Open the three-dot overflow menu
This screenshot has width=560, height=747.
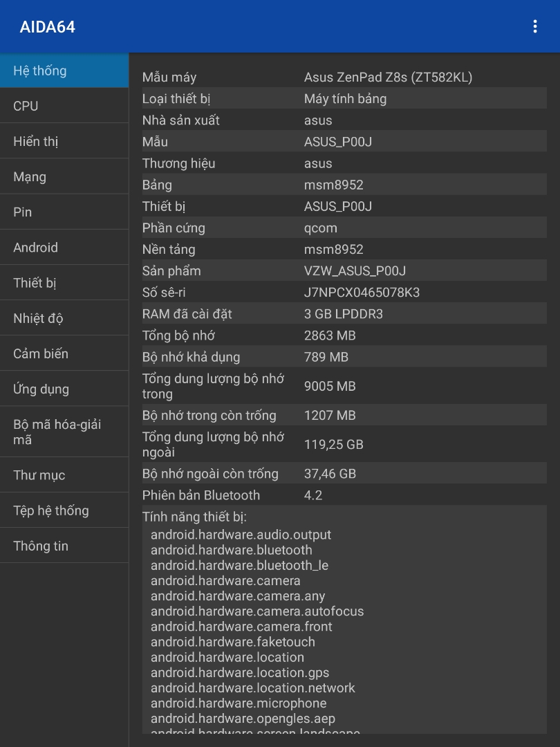534,26
